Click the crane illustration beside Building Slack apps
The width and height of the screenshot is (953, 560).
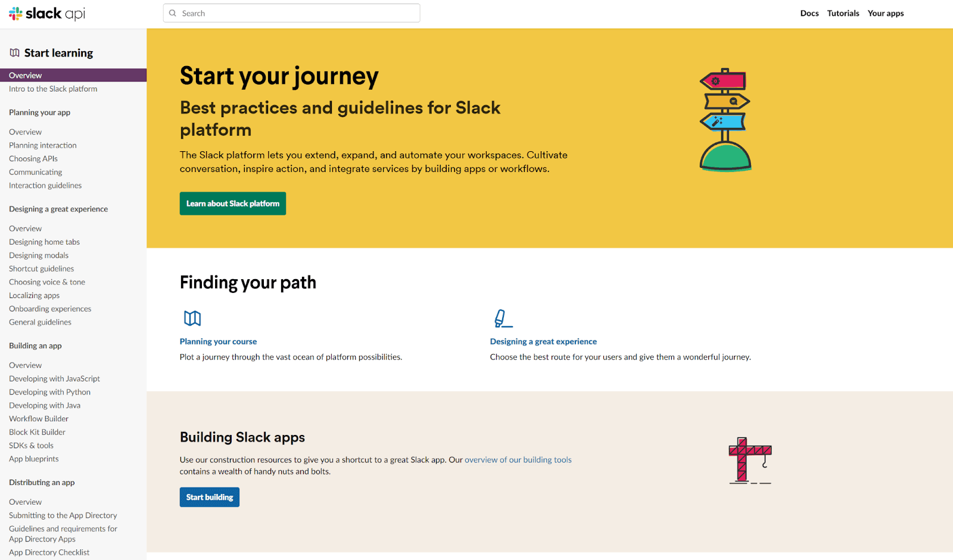tap(750, 461)
